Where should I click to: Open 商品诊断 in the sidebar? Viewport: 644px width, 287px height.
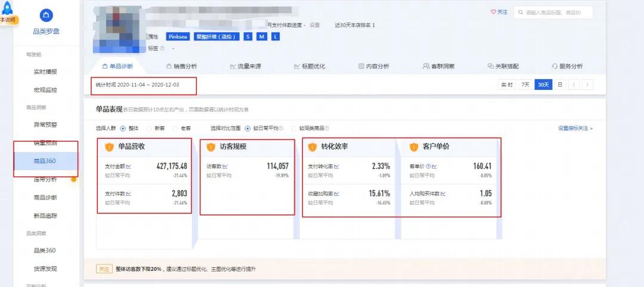tap(45, 197)
